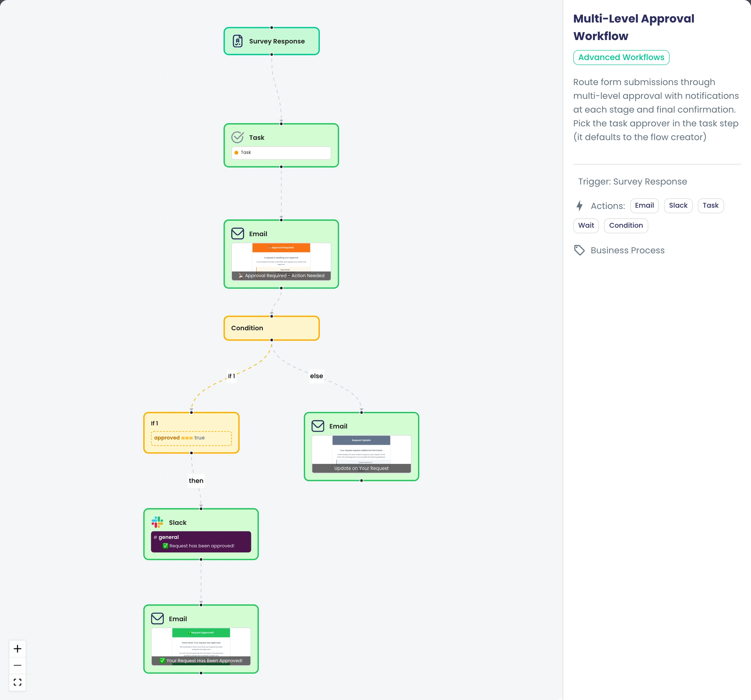Click the Task action chip
751x700 pixels.
(711, 205)
